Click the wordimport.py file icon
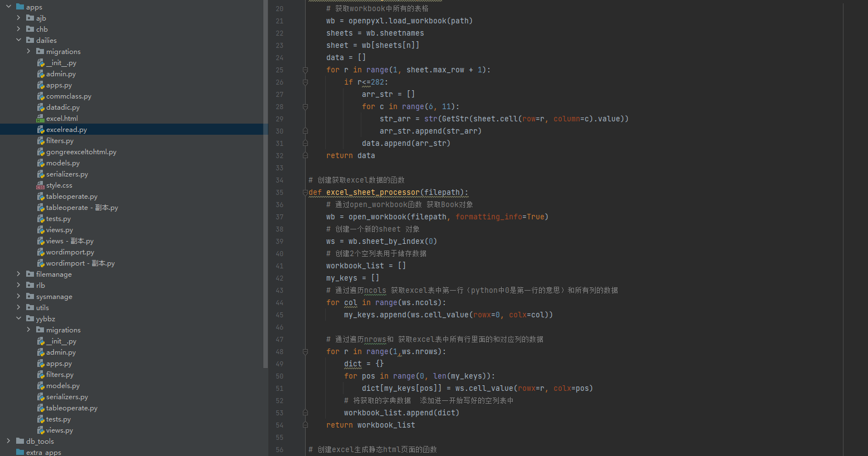Viewport: 868px width, 456px height. 40,252
